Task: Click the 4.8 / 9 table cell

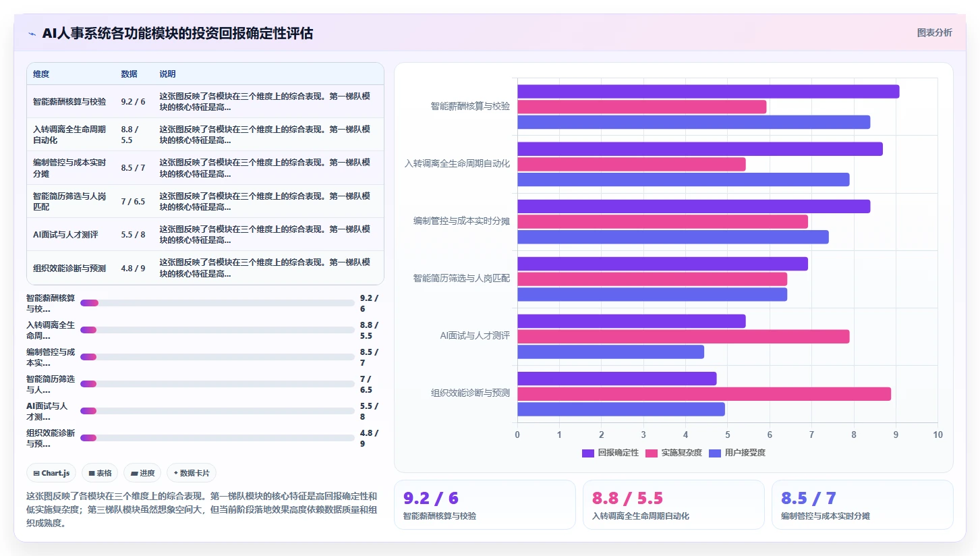Action: [134, 268]
